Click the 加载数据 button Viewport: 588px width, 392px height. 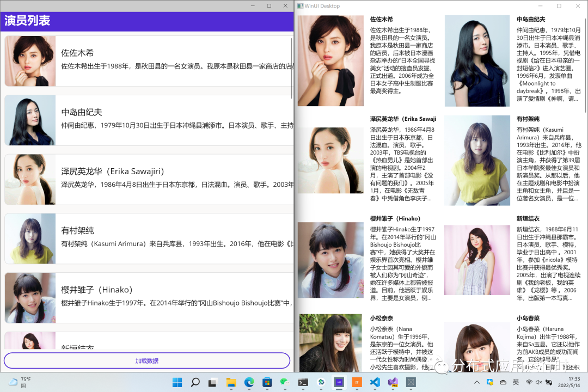click(x=147, y=360)
